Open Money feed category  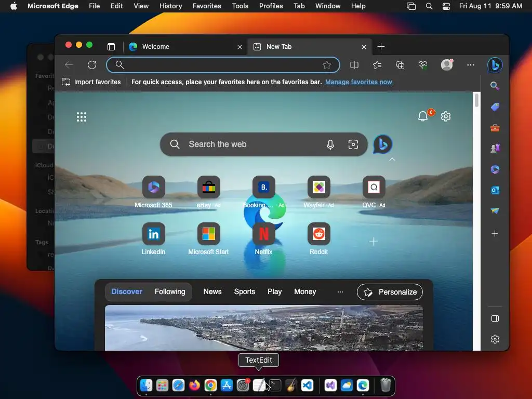click(305, 292)
